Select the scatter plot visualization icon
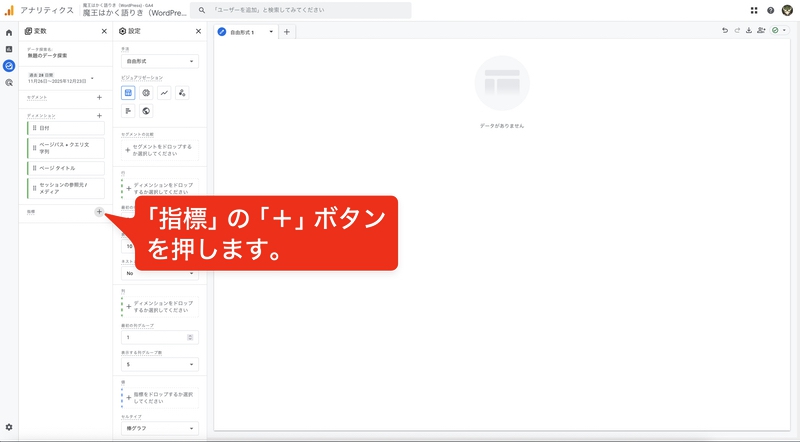800x442 pixels. coord(182,92)
